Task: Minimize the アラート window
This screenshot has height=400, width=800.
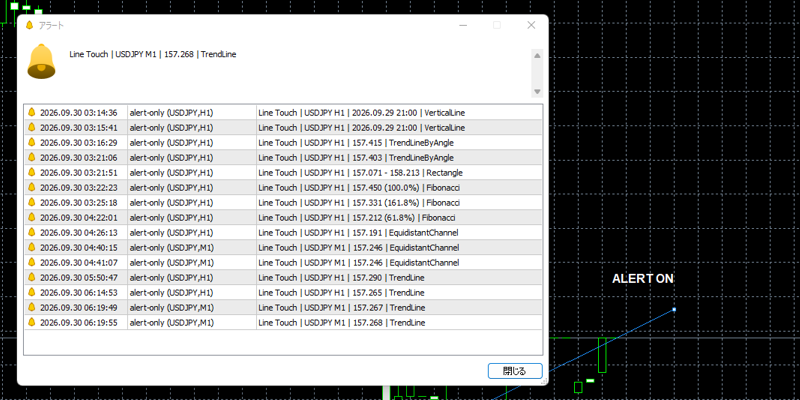Action: click(463, 25)
